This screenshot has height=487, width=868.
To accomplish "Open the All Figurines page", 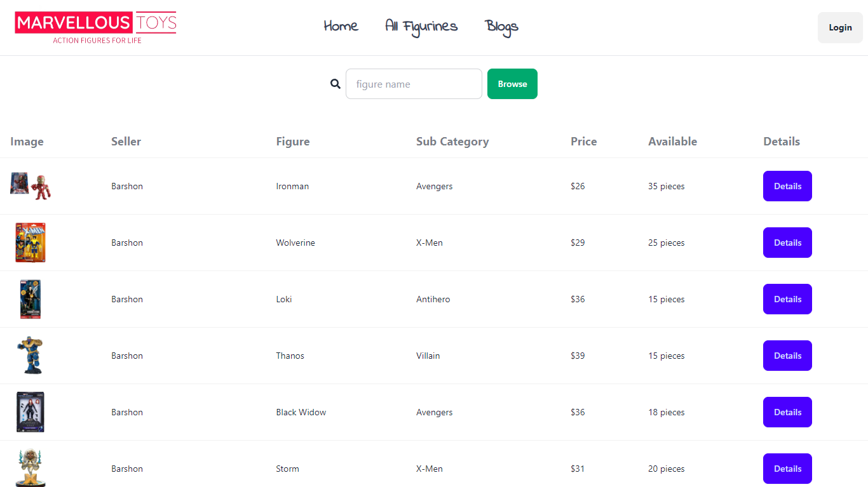I will coord(421,27).
